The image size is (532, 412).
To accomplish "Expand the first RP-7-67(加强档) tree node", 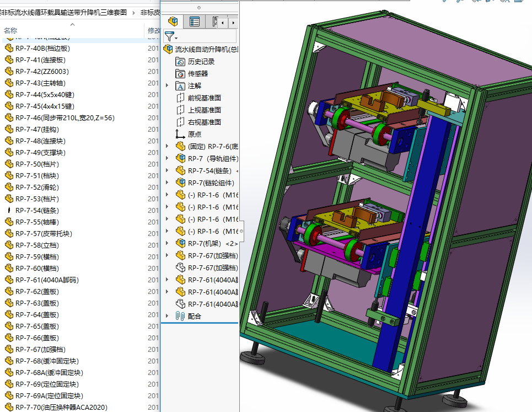I will 167,255.
